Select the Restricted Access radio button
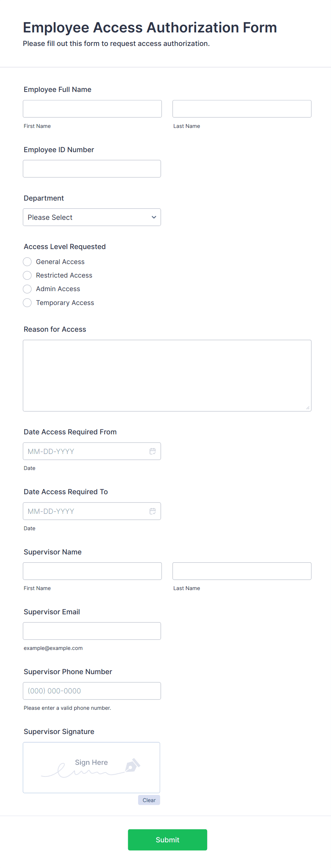The image size is (331, 868). click(x=27, y=275)
